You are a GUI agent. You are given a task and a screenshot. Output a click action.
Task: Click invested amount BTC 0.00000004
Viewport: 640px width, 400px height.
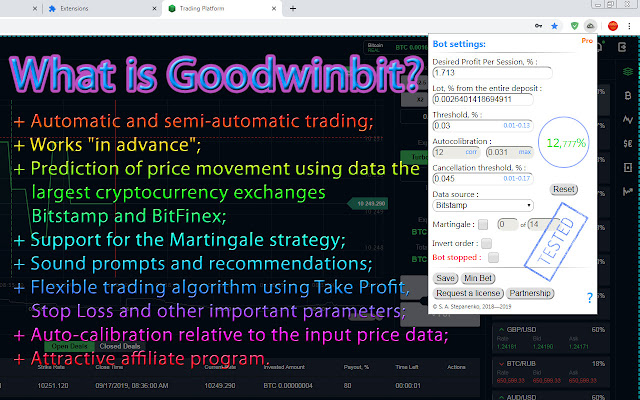(x=288, y=386)
